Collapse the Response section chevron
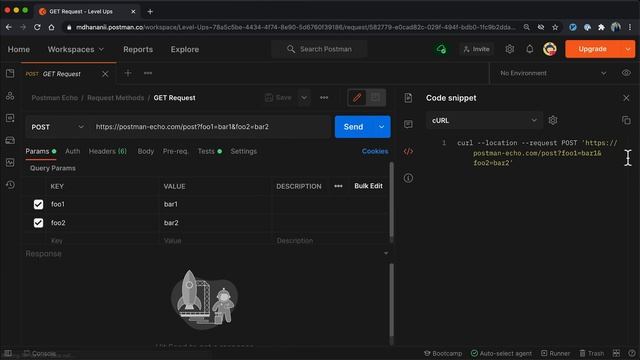640x360 pixels. [x=386, y=253]
